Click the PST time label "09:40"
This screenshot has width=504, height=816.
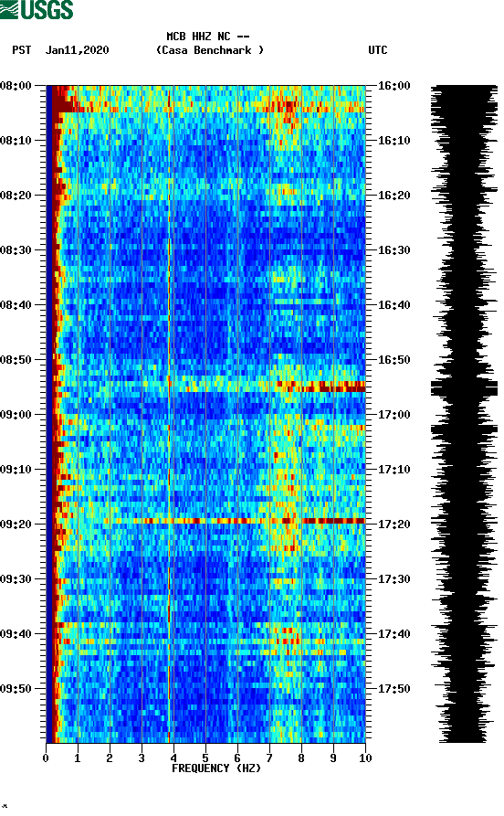pos(16,634)
